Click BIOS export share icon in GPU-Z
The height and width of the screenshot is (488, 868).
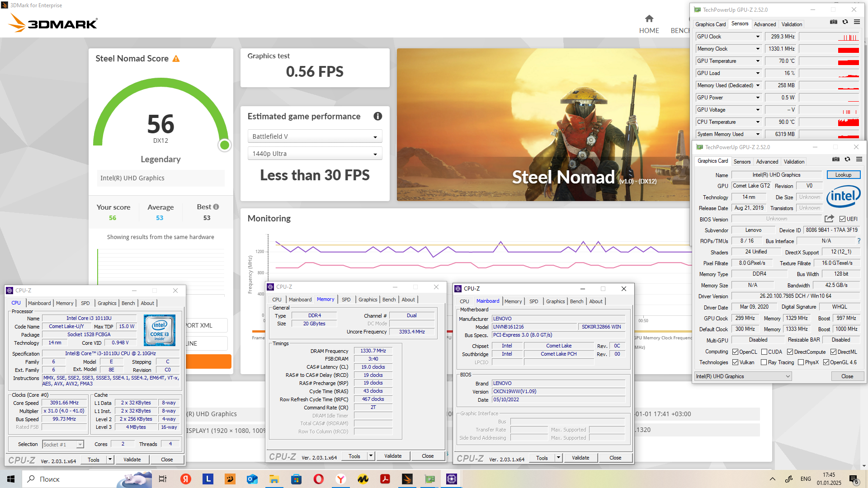point(829,219)
